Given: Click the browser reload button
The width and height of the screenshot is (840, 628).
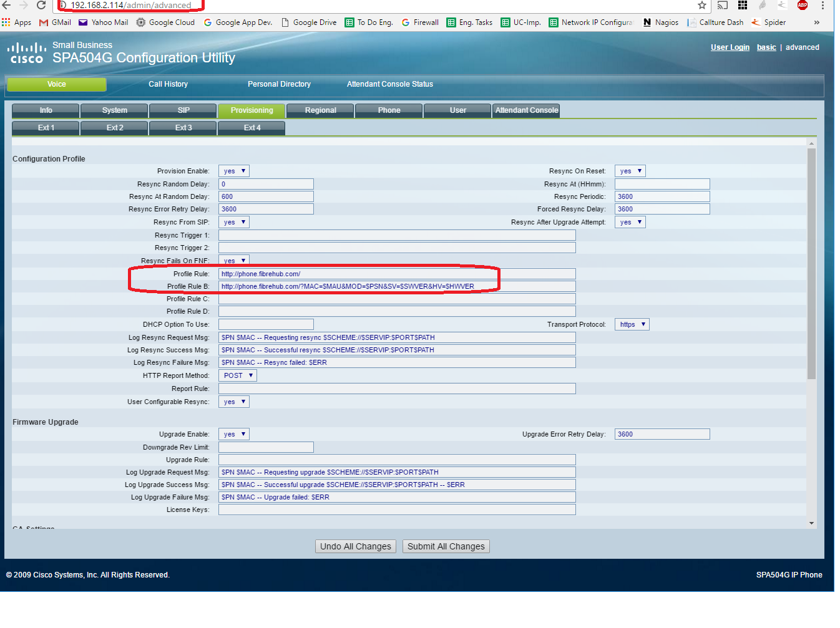Looking at the screenshot, I should 41,5.
